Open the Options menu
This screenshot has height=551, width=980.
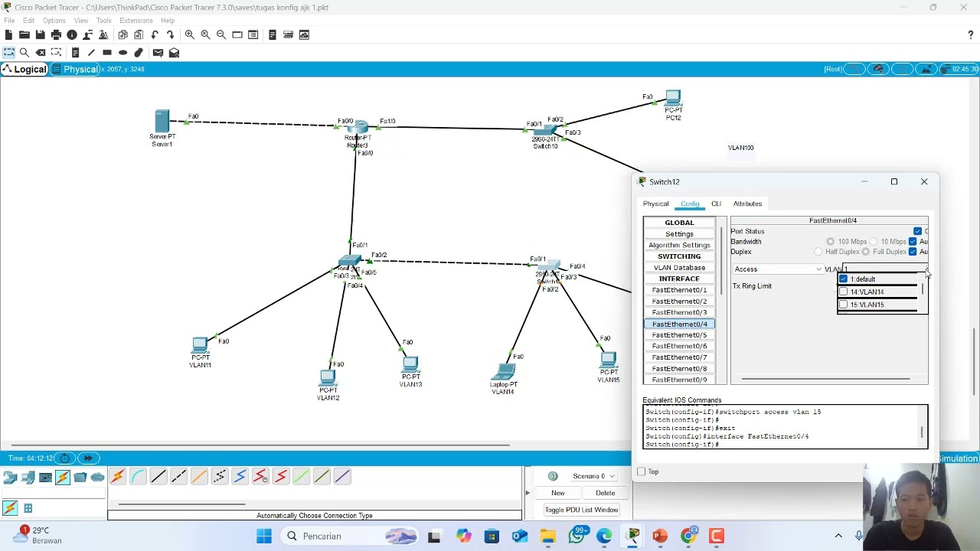click(x=54, y=21)
